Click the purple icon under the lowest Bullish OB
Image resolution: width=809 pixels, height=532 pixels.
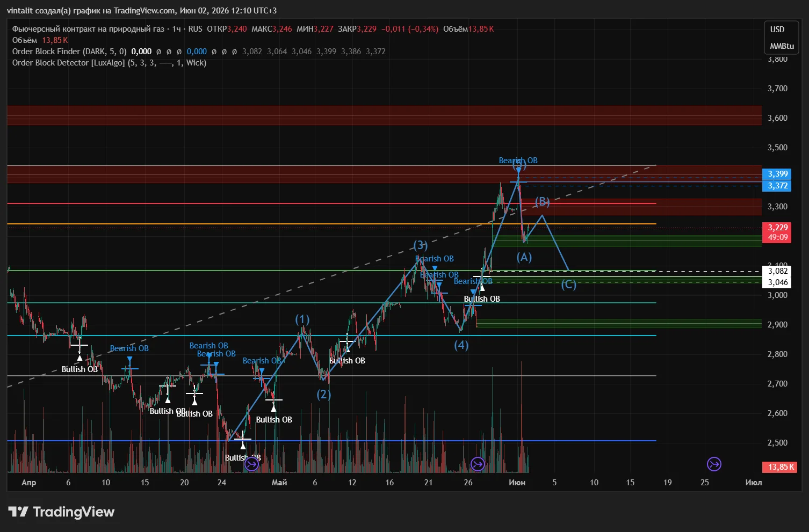click(x=251, y=464)
